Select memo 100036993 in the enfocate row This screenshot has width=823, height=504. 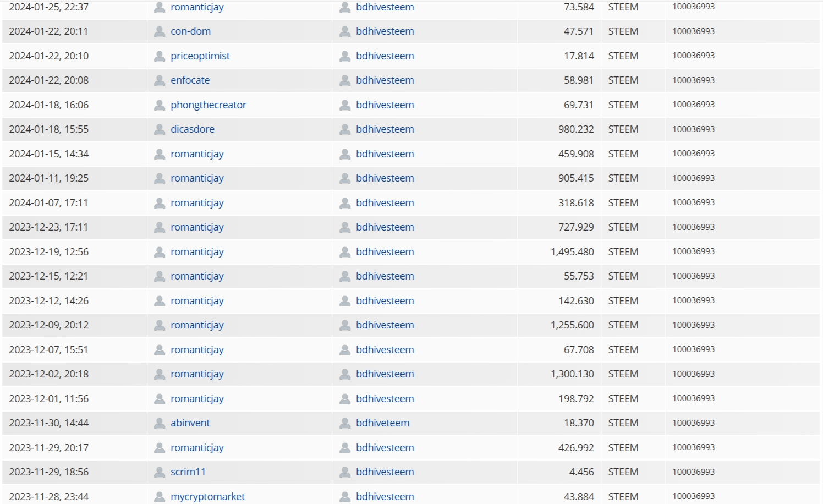coord(693,80)
